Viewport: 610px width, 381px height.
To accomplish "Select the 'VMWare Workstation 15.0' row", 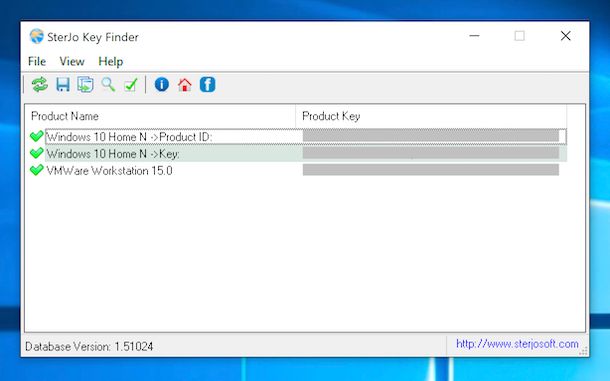I will click(x=298, y=170).
